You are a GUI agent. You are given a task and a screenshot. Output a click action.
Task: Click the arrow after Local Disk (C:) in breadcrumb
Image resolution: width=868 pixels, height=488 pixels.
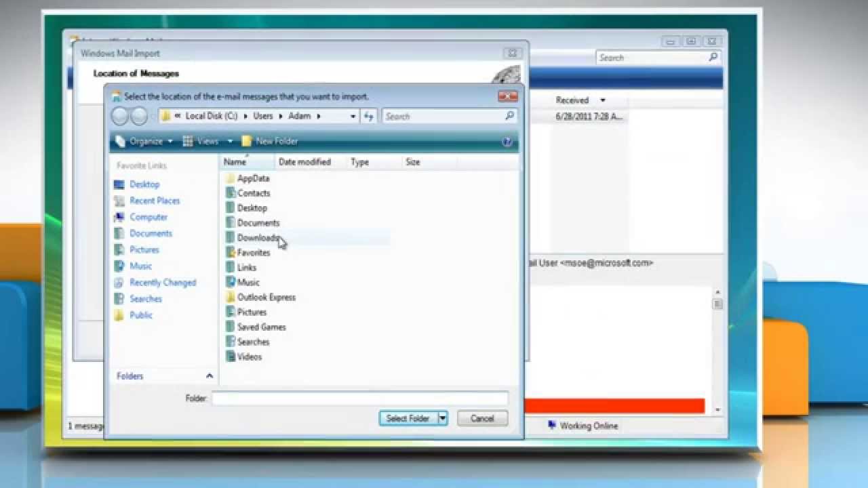[245, 116]
